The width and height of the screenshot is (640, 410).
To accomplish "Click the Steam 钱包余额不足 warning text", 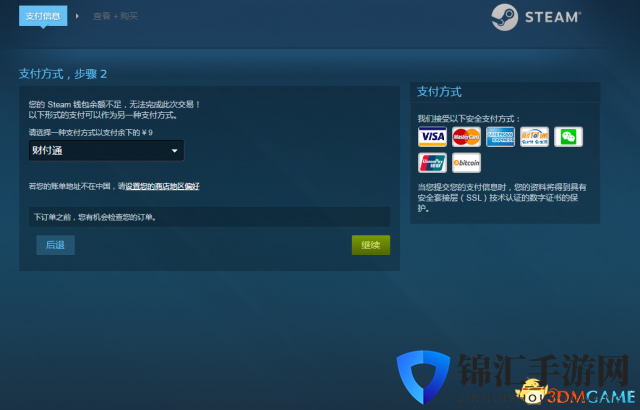I will click(x=114, y=104).
